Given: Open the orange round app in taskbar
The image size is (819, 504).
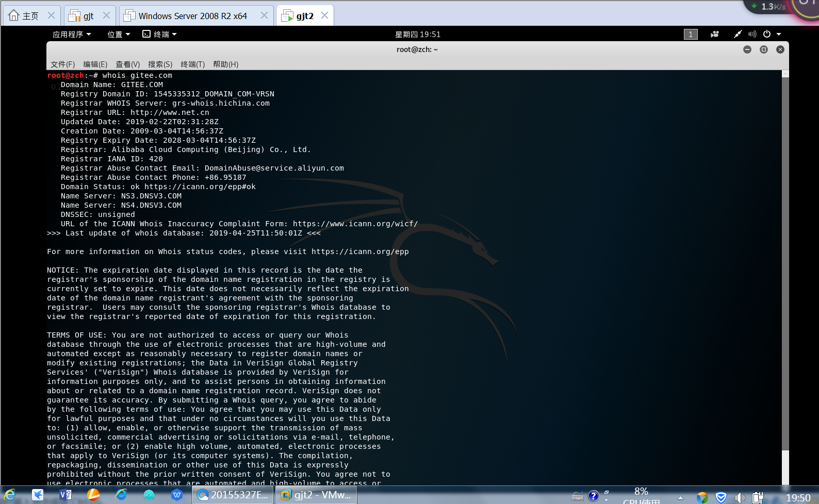Looking at the screenshot, I should [x=93, y=495].
